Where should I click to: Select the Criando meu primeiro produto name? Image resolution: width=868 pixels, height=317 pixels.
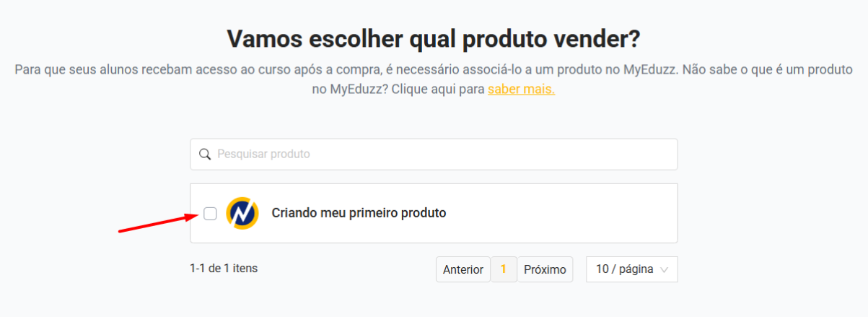point(359,213)
